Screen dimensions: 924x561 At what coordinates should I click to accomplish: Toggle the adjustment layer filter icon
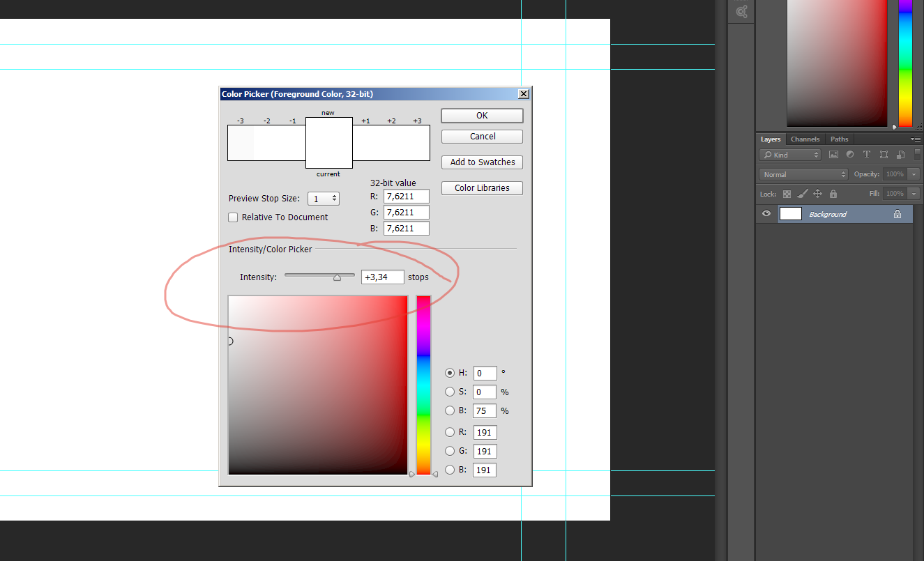pos(850,155)
